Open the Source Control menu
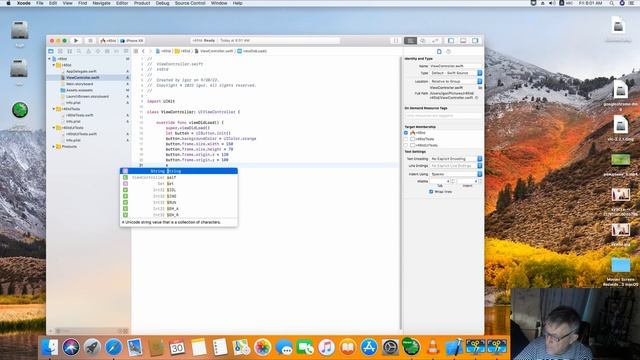 (x=190, y=3)
